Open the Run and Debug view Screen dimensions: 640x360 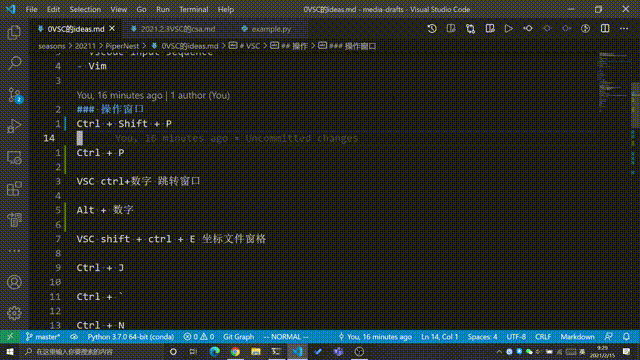click(x=14, y=126)
